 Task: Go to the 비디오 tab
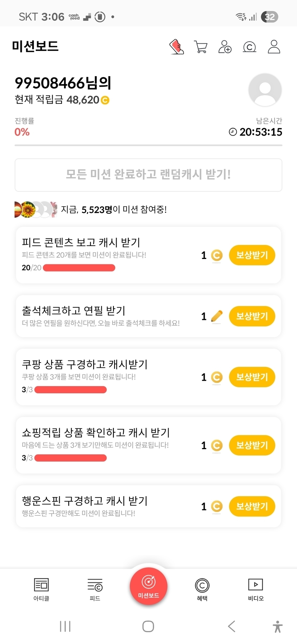pos(255,589)
